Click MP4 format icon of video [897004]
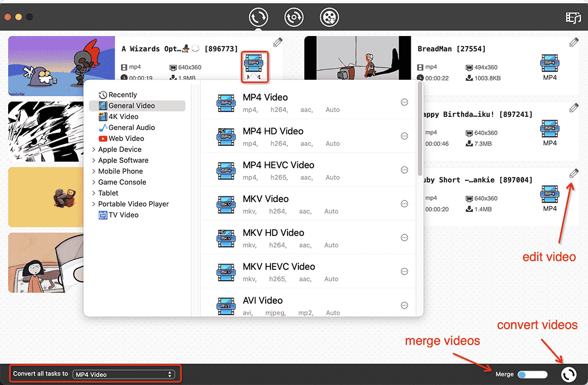 click(550, 194)
